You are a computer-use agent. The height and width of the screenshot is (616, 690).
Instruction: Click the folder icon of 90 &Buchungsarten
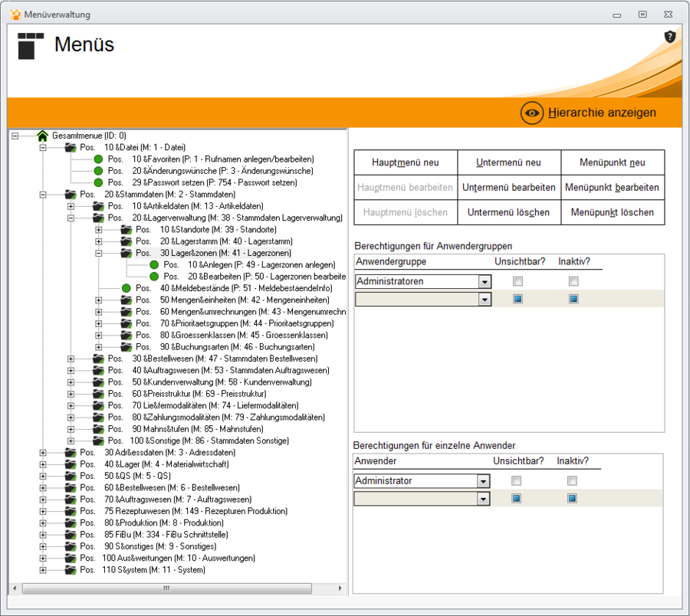click(127, 347)
